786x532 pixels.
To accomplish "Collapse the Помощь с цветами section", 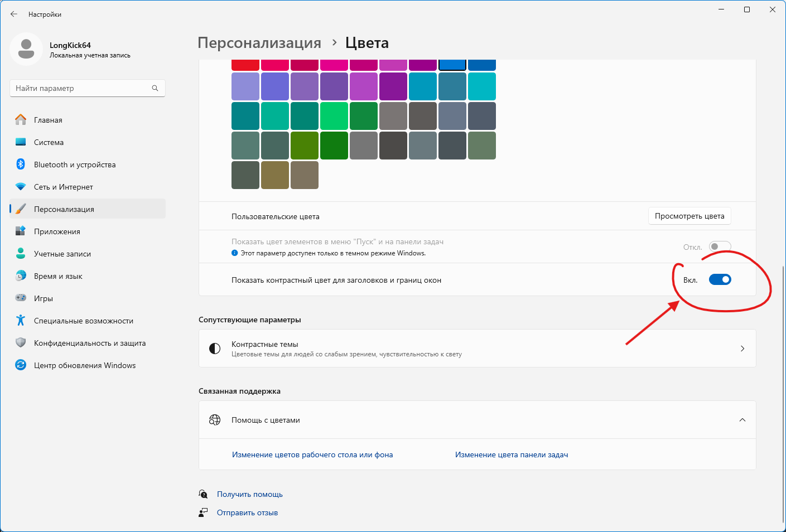I will (x=742, y=420).
